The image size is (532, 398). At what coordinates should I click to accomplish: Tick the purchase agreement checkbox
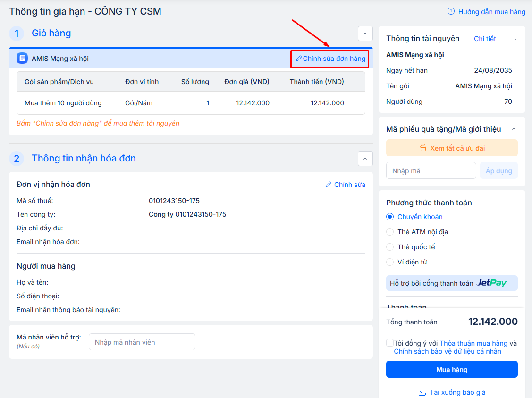tap(389, 343)
